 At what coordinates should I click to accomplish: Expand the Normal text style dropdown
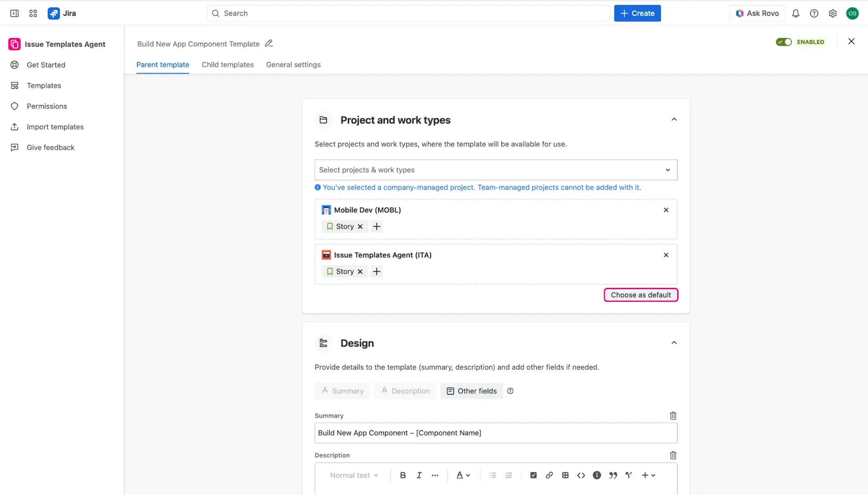tap(354, 475)
